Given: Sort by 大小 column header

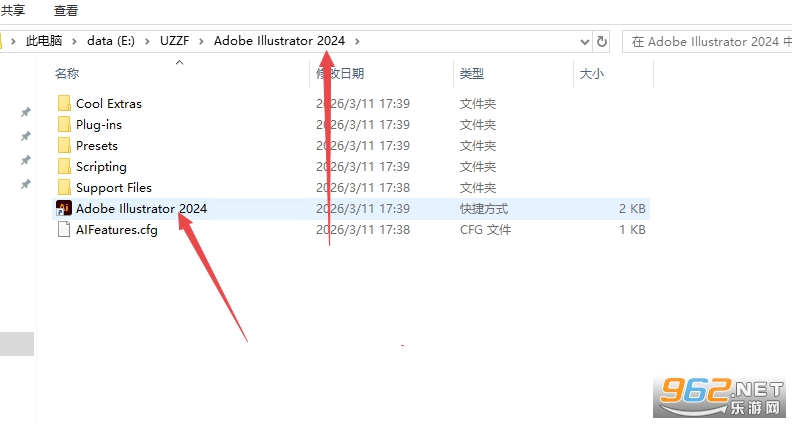Looking at the screenshot, I should click(x=591, y=74).
